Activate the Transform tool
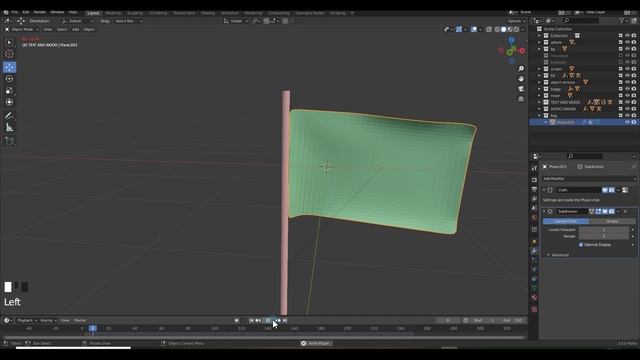Viewport: 640px width, 360px height. [x=9, y=102]
